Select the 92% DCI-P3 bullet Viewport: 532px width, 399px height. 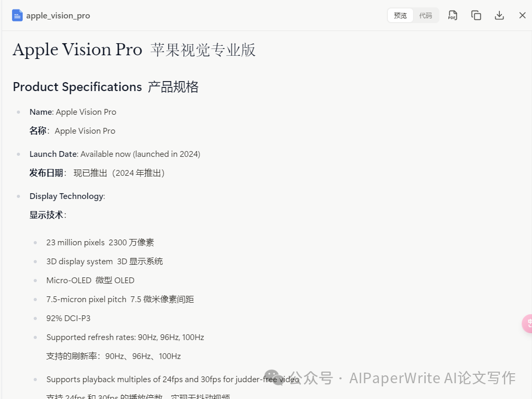click(x=68, y=318)
